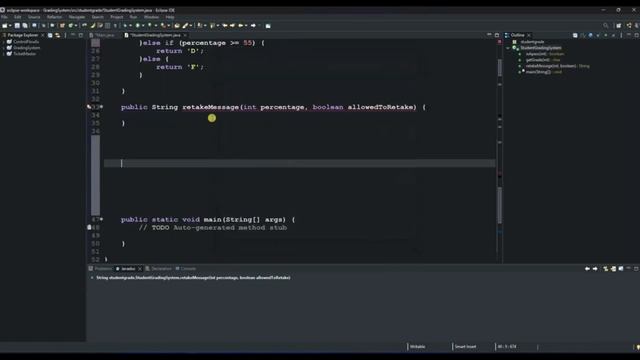Image resolution: width=640 pixels, height=360 pixels.
Task: Switch to the Problems tab
Action: 100,269
